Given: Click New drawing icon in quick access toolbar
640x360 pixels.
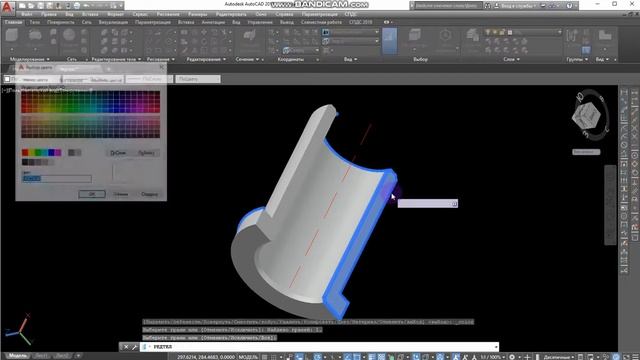Looking at the screenshot, I should [x=22, y=6].
